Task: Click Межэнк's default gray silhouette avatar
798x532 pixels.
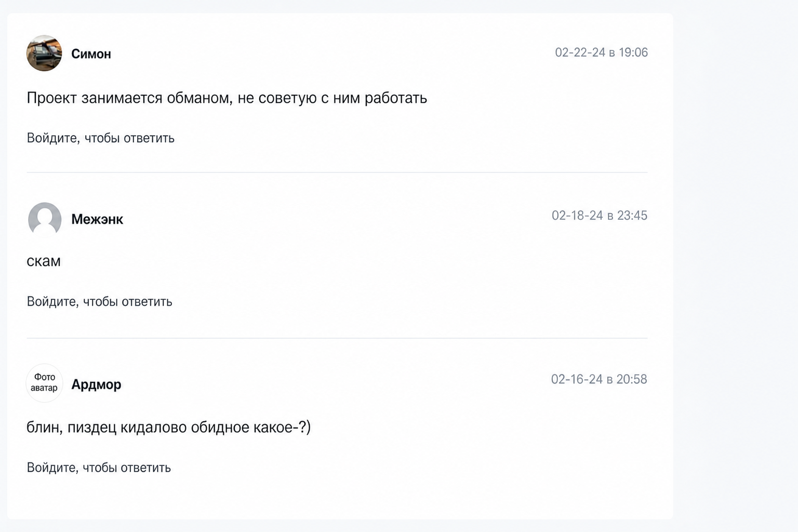Action: point(44,219)
